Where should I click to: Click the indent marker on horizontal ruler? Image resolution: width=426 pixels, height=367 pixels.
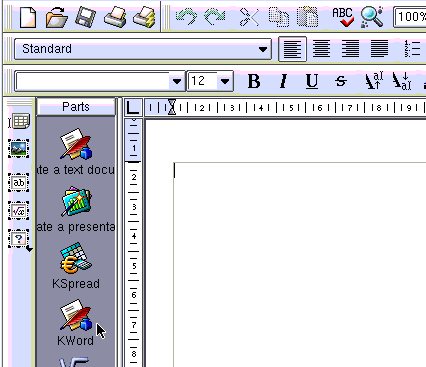172,107
